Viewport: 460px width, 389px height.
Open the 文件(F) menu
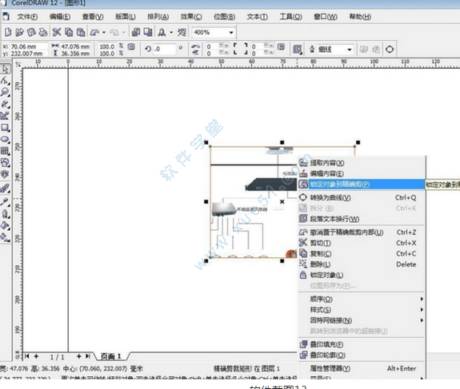click(27, 16)
